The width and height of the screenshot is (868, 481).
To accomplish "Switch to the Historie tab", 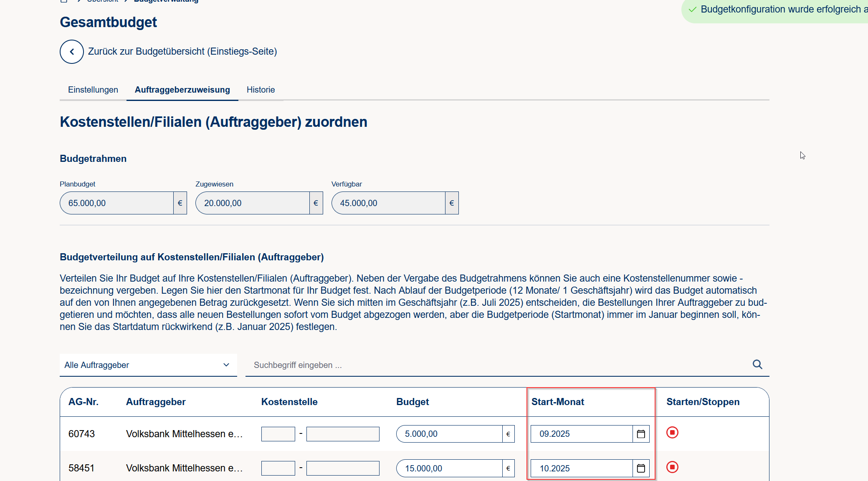I will coord(261,90).
